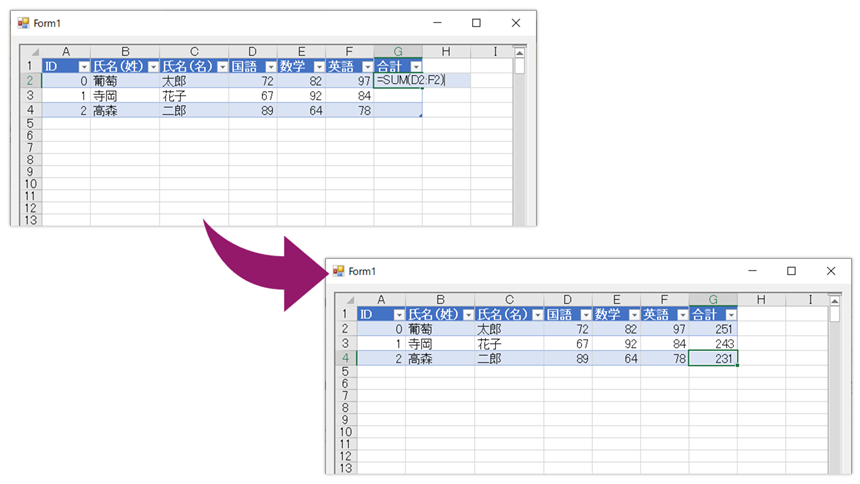This screenshot has width=860, height=484.
Task: Click scroll-up arrow in upper window's scrollbar
Action: (x=519, y=52)
